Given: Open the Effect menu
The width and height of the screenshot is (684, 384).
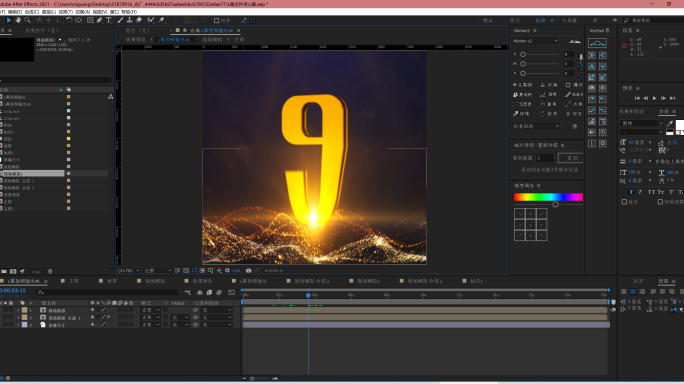Looking at the screenshot, I should point(65,12).
